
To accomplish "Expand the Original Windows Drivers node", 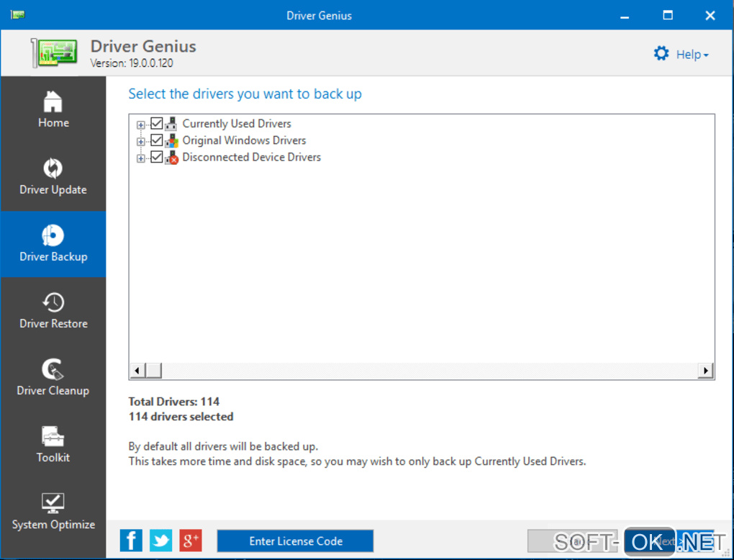I will 140,141.
